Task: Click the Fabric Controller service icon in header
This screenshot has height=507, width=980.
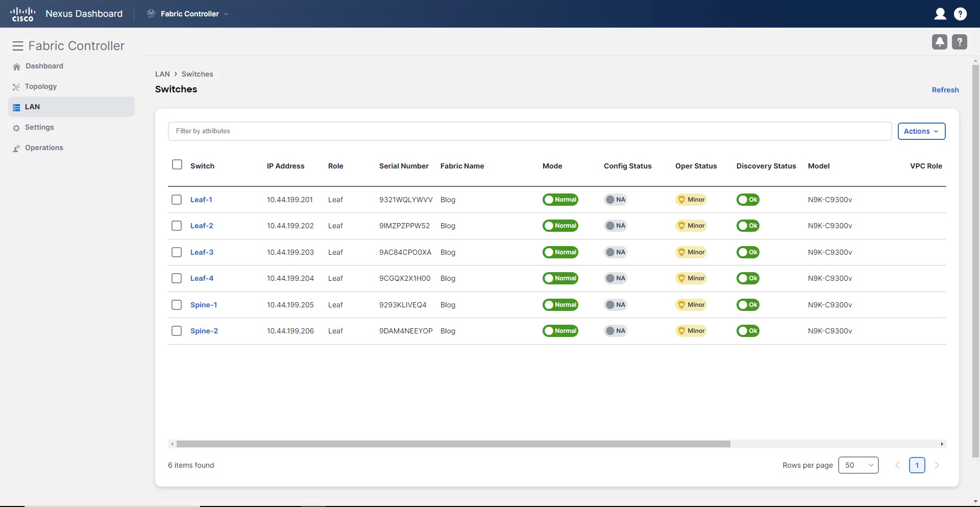Action: pos(151,14)
